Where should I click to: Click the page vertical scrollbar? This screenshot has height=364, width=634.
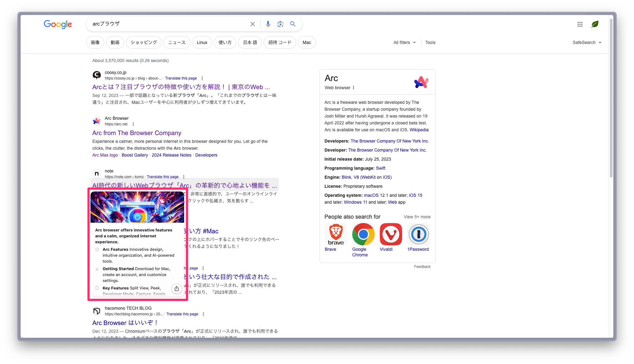pos(611,98)
